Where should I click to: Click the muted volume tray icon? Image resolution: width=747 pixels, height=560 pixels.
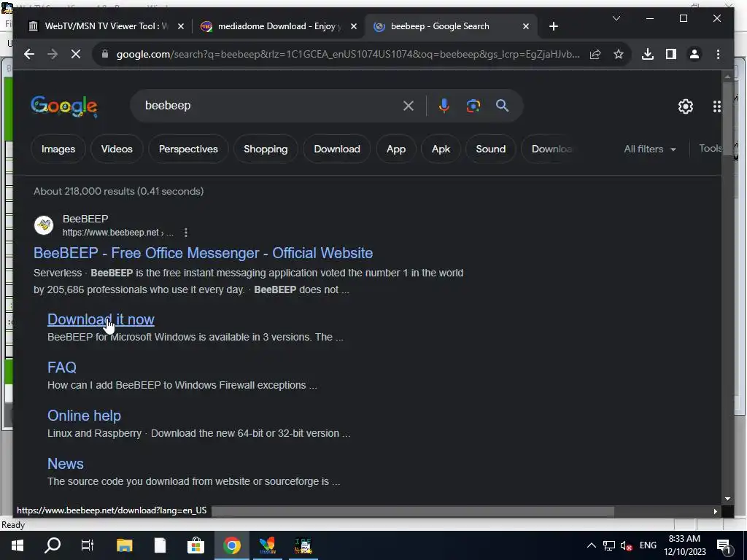coord(627,545)
